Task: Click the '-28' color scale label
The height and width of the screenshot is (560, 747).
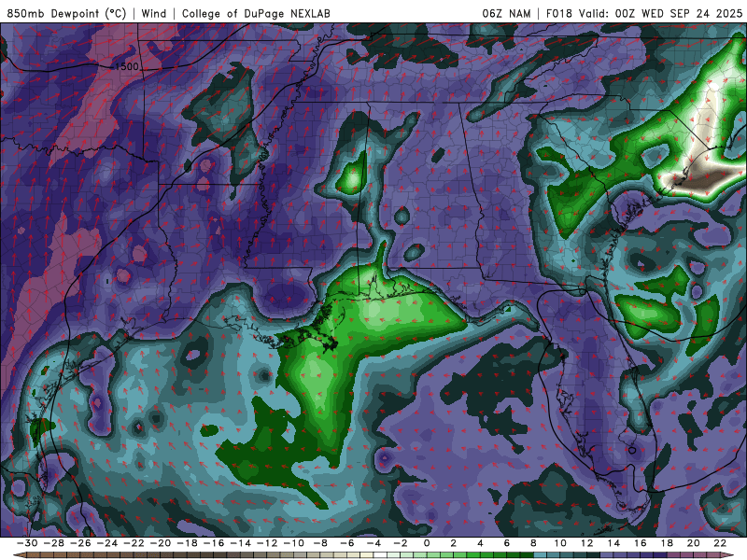Action: (x=54, y=543)
